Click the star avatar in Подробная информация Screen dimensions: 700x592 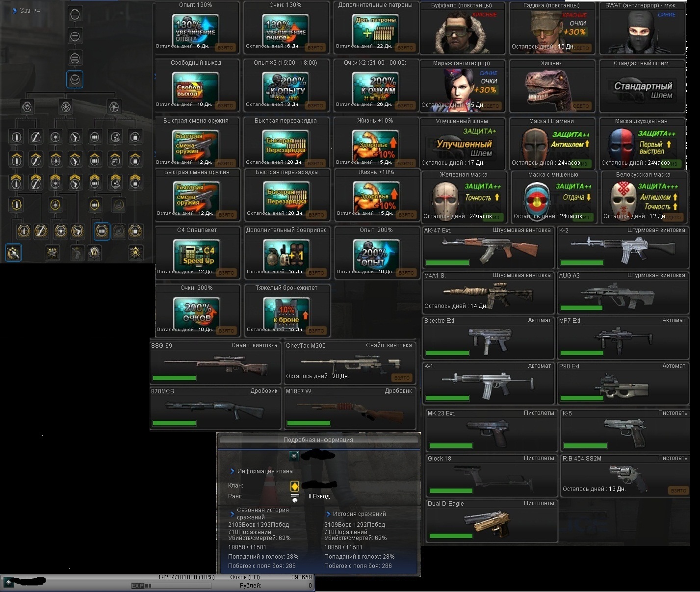[294, 456]
